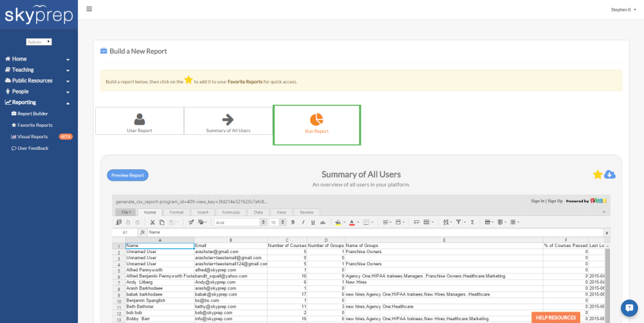Click the Summary of All Users arrow icon

(228, 119)
